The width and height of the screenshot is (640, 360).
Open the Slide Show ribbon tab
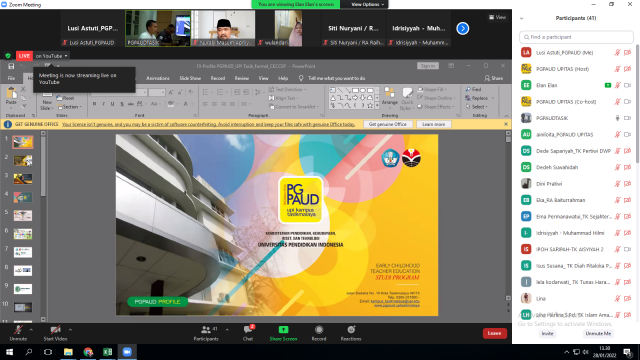pos(190,78)
